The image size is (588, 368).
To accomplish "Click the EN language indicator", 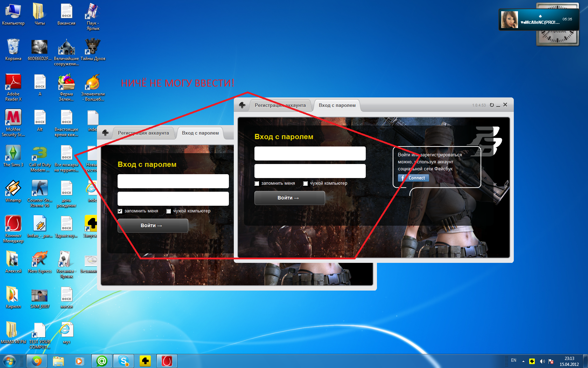I will [x=513, y=360].
